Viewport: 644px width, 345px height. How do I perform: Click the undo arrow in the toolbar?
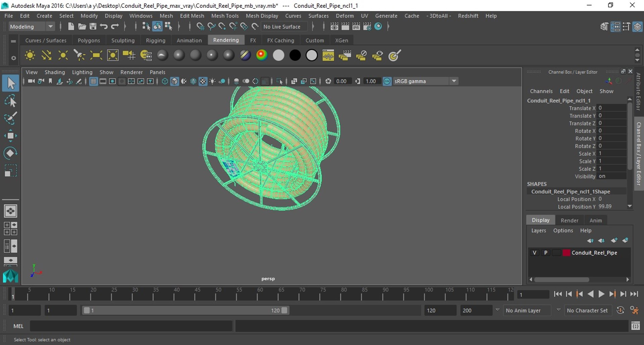pyautogui.click(x=104, y=27)
